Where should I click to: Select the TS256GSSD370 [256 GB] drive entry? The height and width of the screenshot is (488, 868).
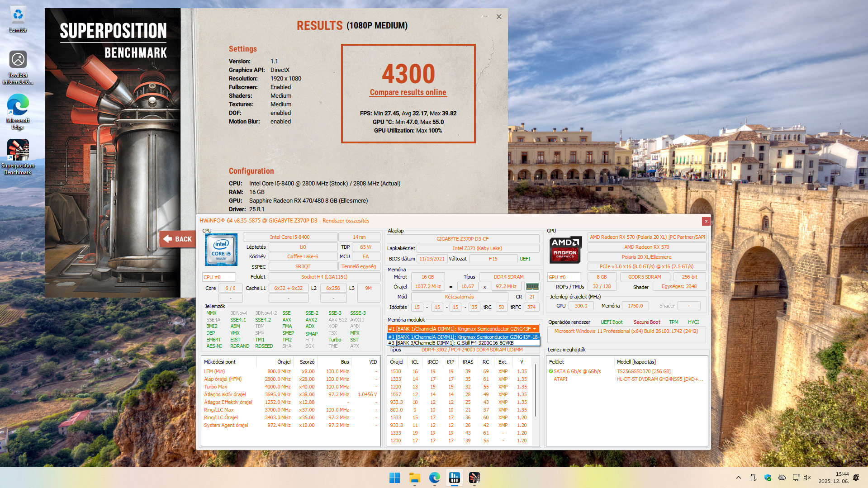[644, 371]
